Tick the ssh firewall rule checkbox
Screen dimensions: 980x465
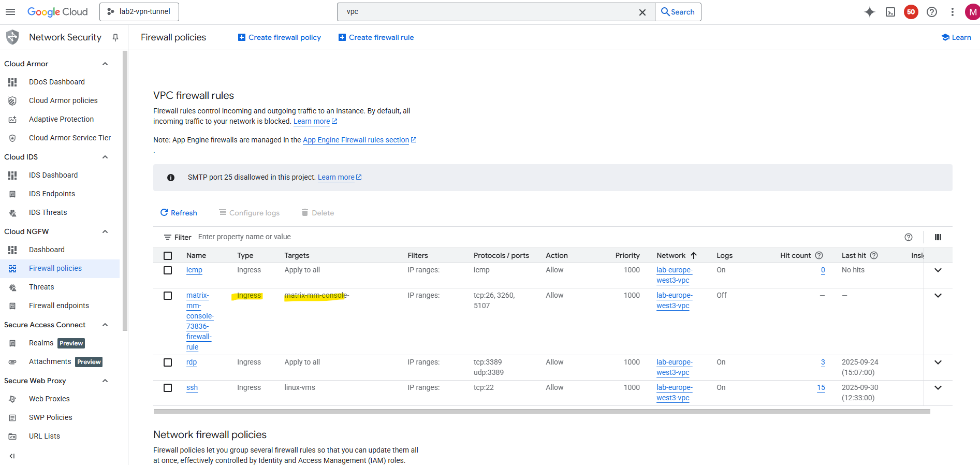168,388
